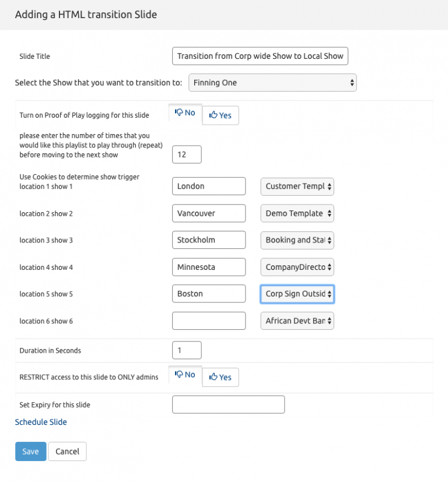This screenshot has height=482, width=448.
Task: Focus the playlist repeat count field
Action: [x=187, y=154]
